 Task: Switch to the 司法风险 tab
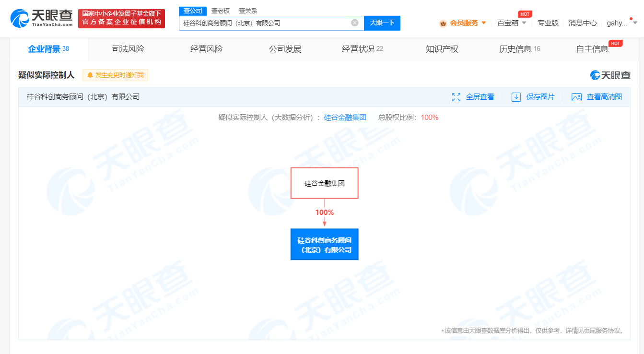(x=128, y=49)
